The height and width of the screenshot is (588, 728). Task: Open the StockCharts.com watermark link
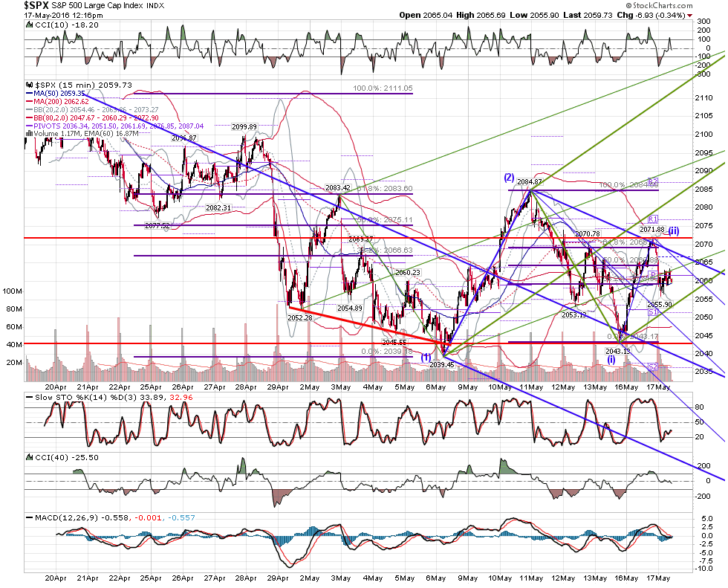[x=659, y=5]
